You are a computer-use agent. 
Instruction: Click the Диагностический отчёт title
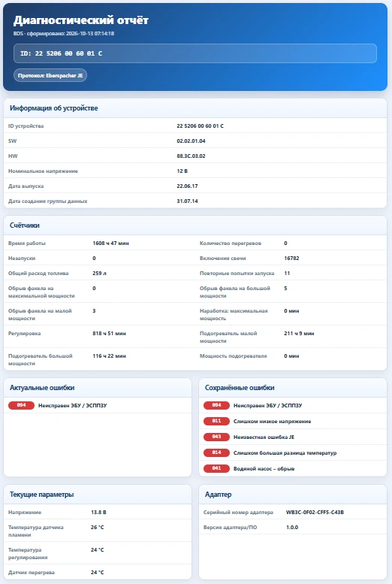pos(81,20)
